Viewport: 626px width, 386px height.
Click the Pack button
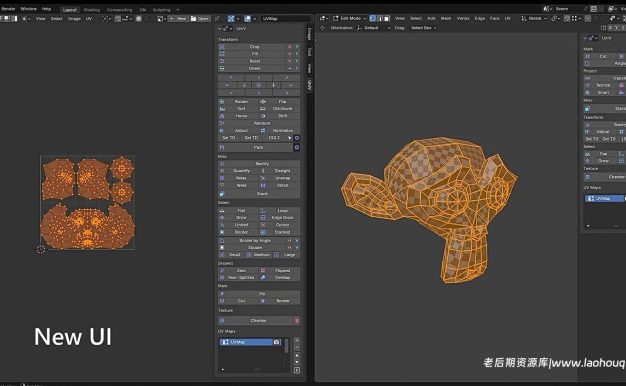pyautogui.click(x=256, y=147)
